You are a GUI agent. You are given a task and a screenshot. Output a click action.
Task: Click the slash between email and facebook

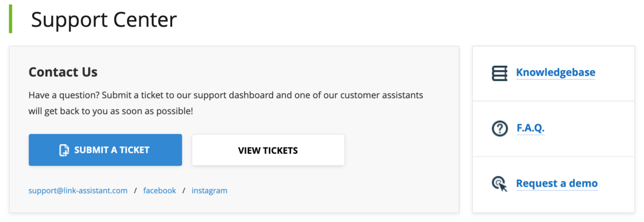pos(135,190)
